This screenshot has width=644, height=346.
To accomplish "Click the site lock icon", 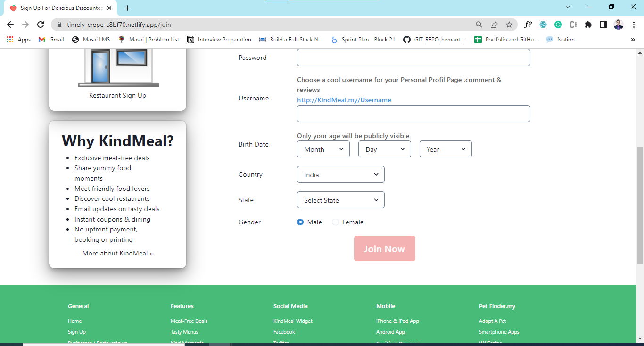I will (x=59, y=25).
